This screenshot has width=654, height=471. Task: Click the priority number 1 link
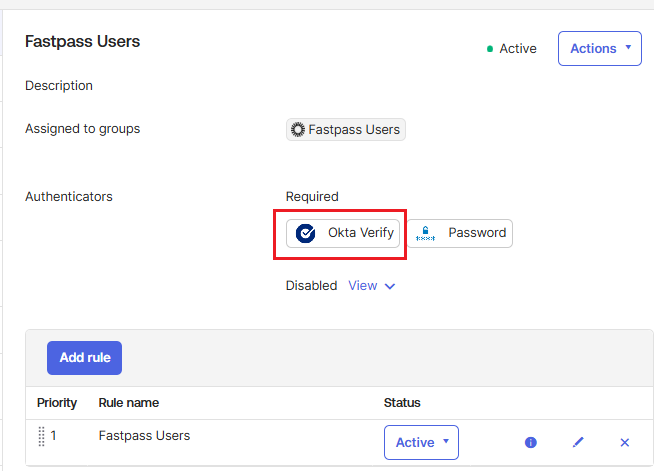click(x=54, y=435)
